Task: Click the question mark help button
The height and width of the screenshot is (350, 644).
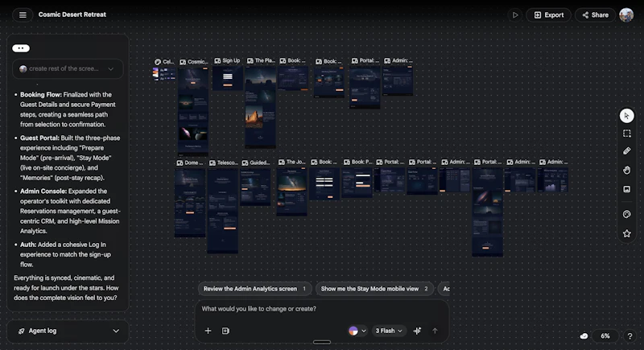Action: [630, 336]
